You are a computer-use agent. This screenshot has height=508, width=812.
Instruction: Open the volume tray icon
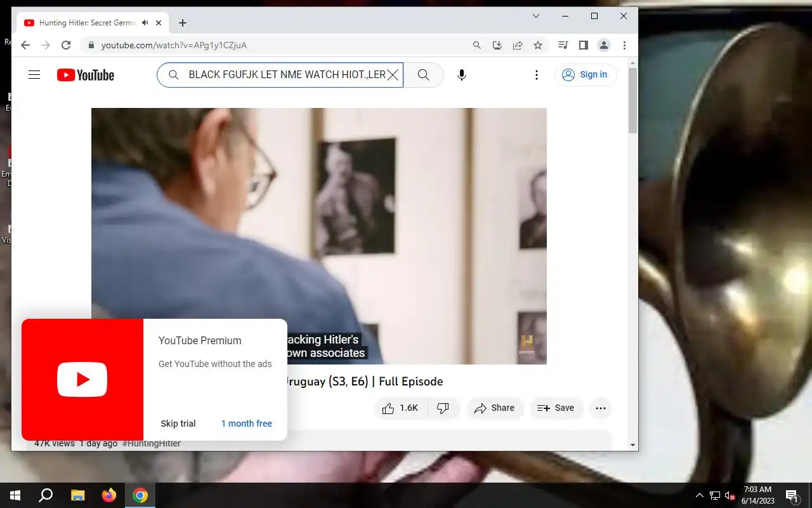730,495
